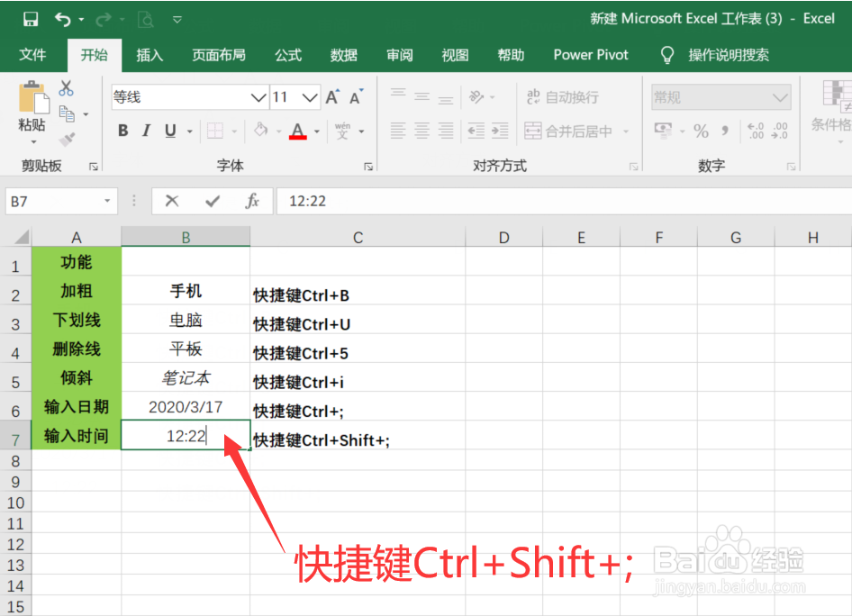
Task: Click the print preview icon in title bar
Action: coord(146,20)
